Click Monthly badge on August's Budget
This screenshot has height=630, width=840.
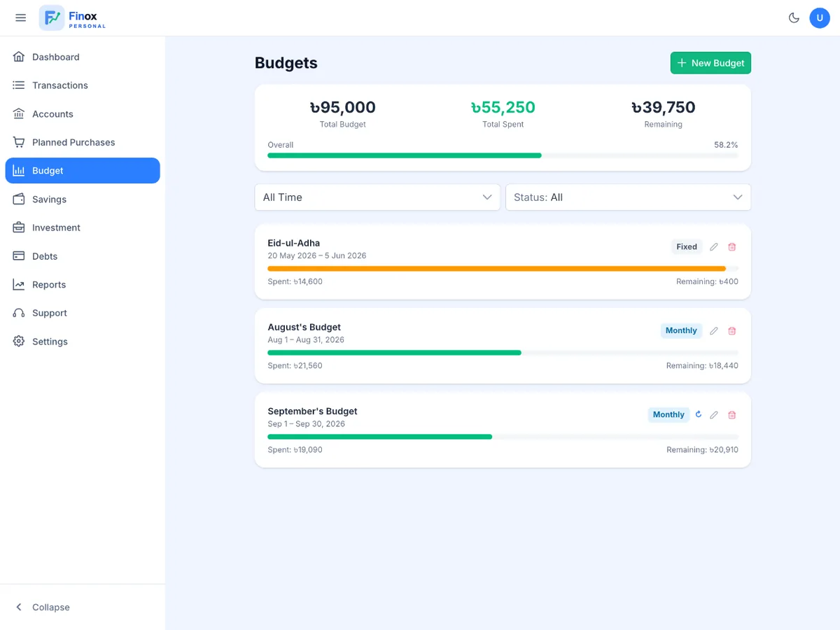pyautogui.click(x=681, y=330)
